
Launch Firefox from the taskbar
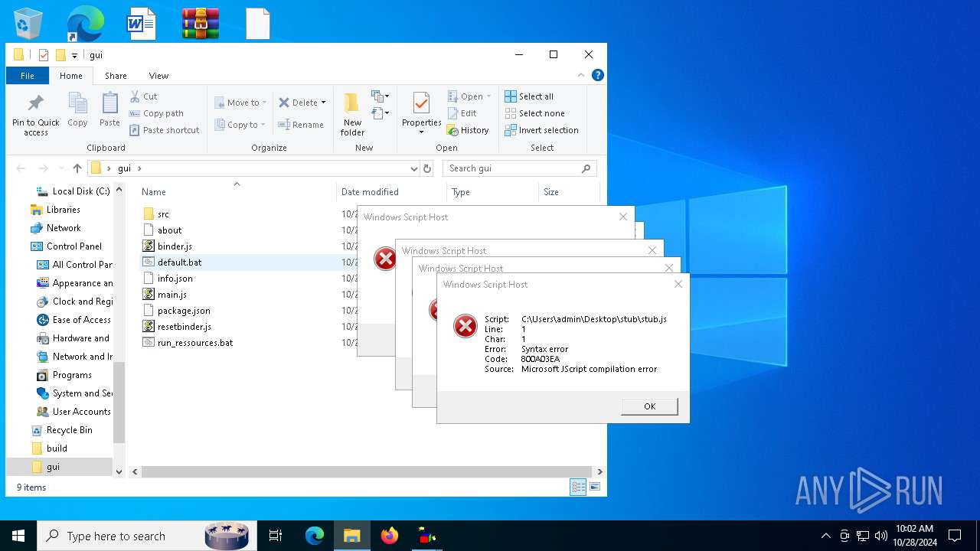click(x=390, y=536)
